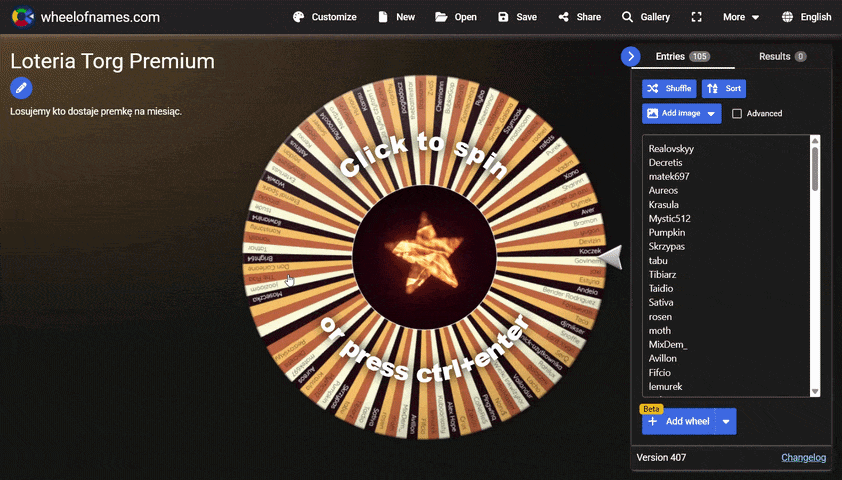Open the wheelofnames.com logo icon

tap(23, 17)
